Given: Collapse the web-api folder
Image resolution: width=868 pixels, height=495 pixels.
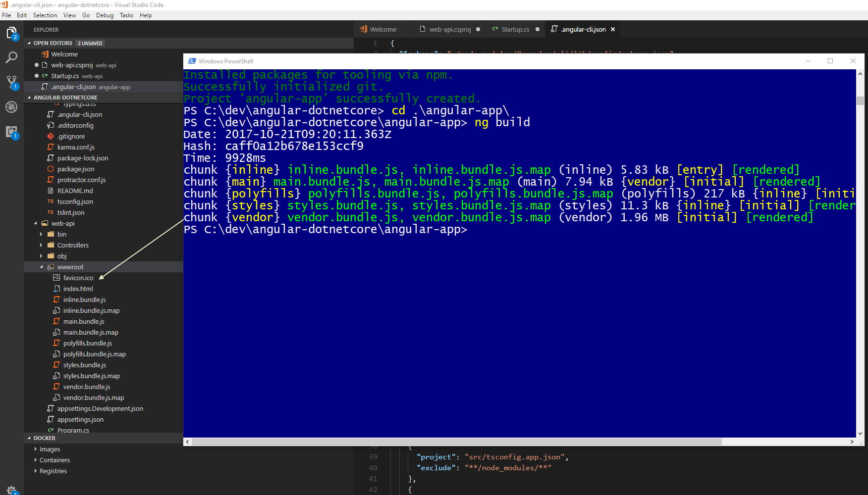Looking at the screenshot, I should 36,223.
